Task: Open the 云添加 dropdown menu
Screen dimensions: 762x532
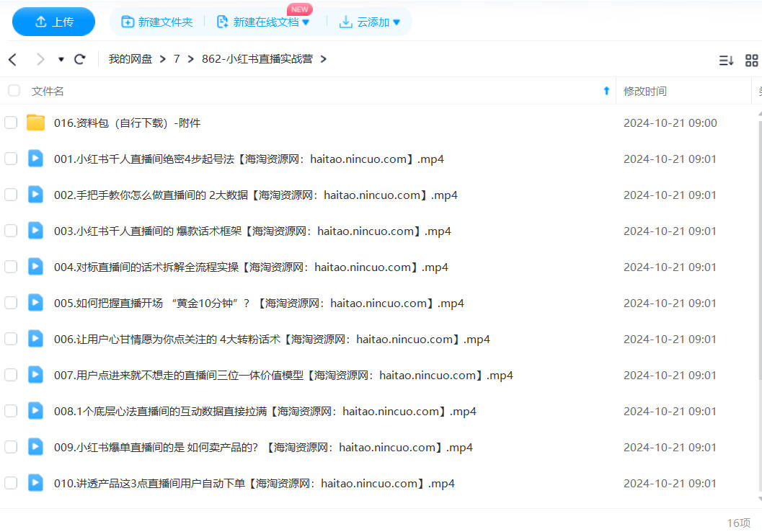Action: (369, 22)
